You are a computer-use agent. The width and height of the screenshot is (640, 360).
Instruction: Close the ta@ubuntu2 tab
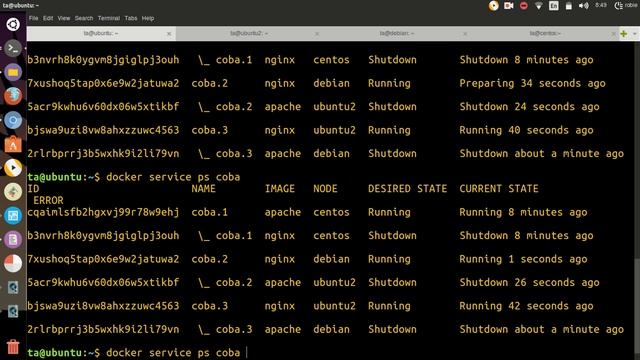317,34
